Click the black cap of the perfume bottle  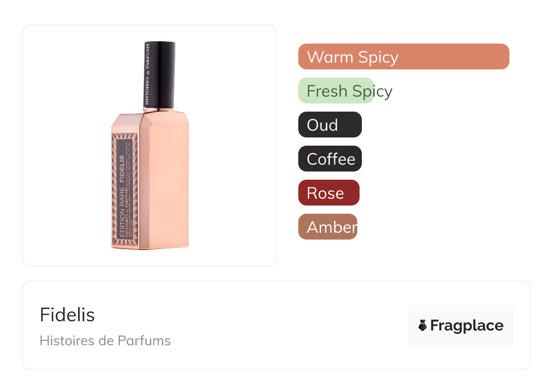[159, 75]
